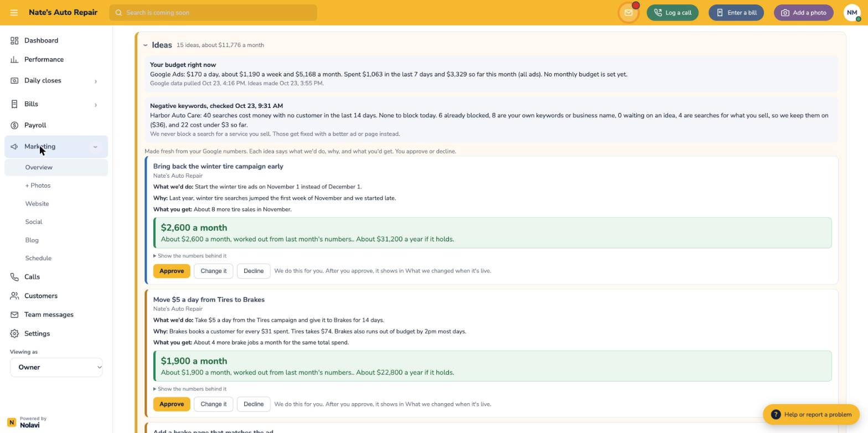Click Change it on winter tire idea
The height and width of the screenshot is (433, 868).
pos(214,271)
